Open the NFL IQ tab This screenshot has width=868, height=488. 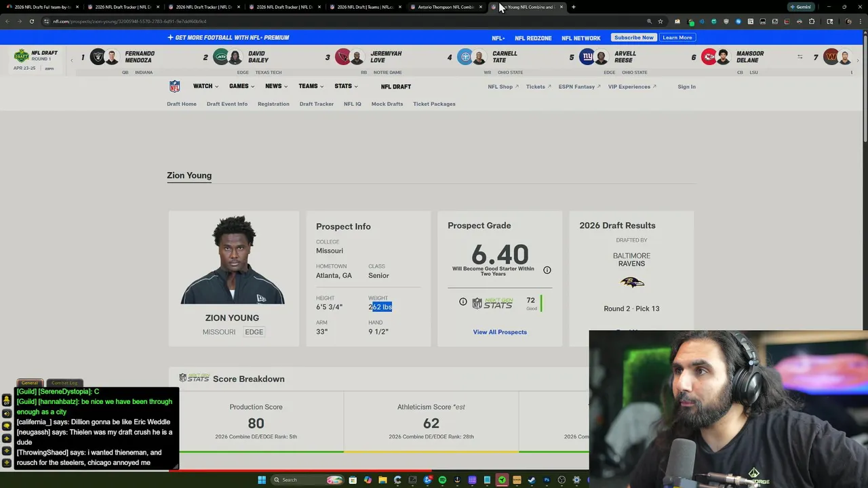[353, 104]
